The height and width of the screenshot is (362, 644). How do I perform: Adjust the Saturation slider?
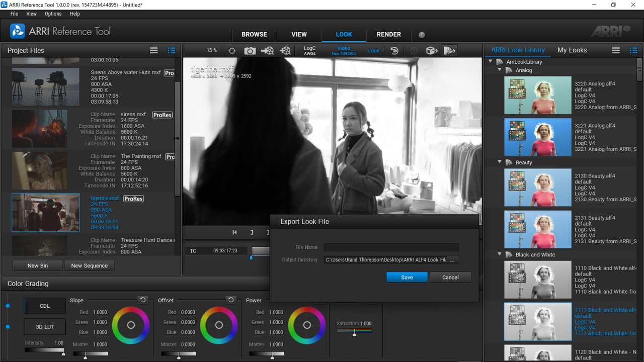point(354,332)
